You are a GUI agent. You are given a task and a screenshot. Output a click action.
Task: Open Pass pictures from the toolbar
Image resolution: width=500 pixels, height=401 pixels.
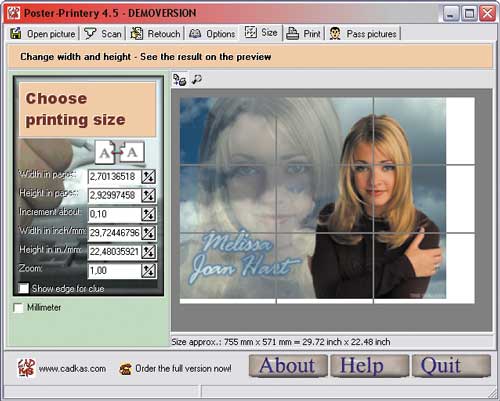[x=335, y=34]
